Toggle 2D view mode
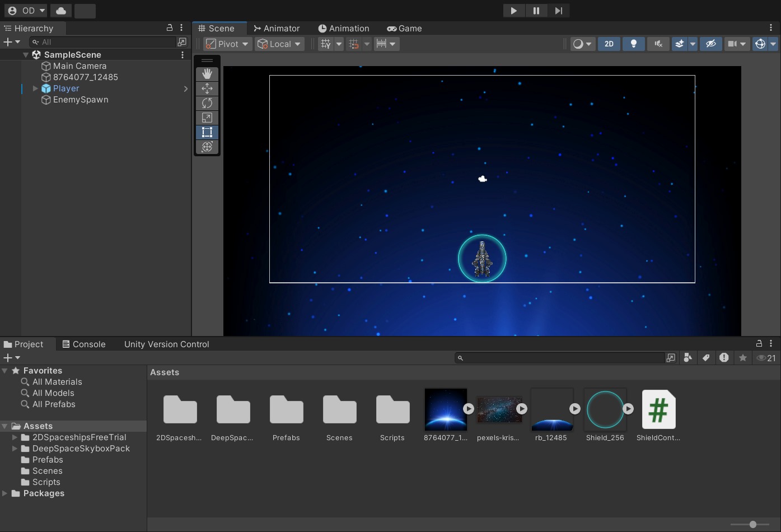 [609, 44]
